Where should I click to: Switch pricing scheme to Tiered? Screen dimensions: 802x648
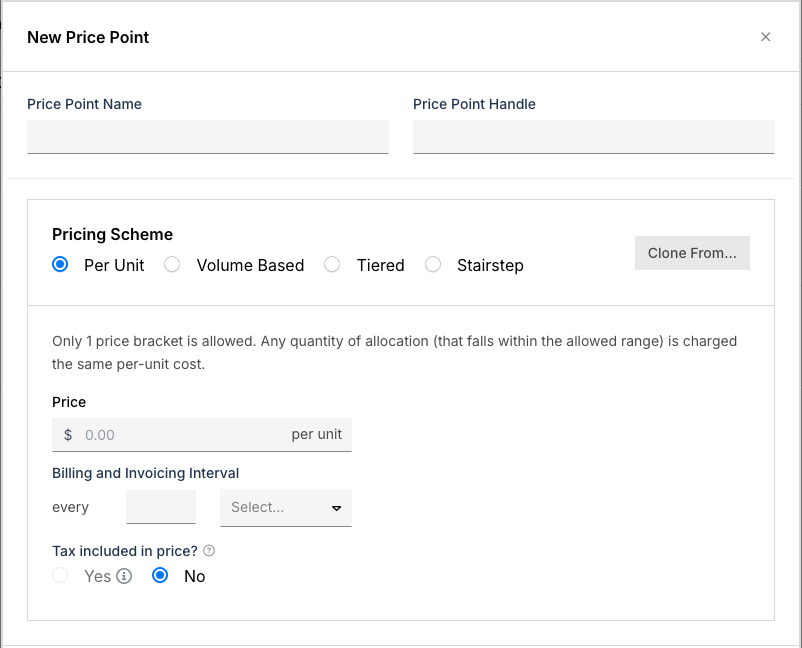pyautogui.click(x=333, y=265)
